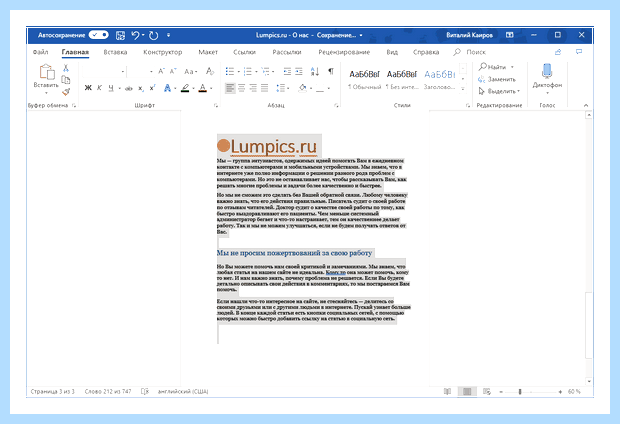Toggle the Автосохранение switch
This screenshot has width=620, height=424.
(x=98, y=35)
